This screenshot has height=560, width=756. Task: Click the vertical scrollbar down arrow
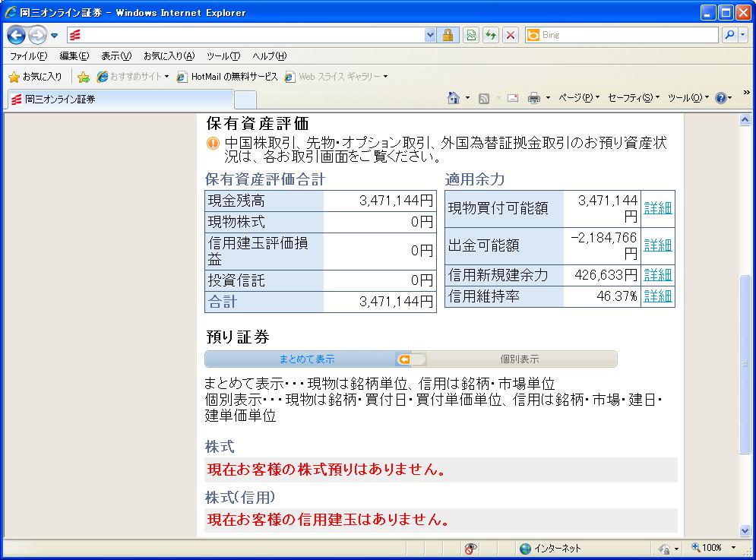(x=745, y=530)
